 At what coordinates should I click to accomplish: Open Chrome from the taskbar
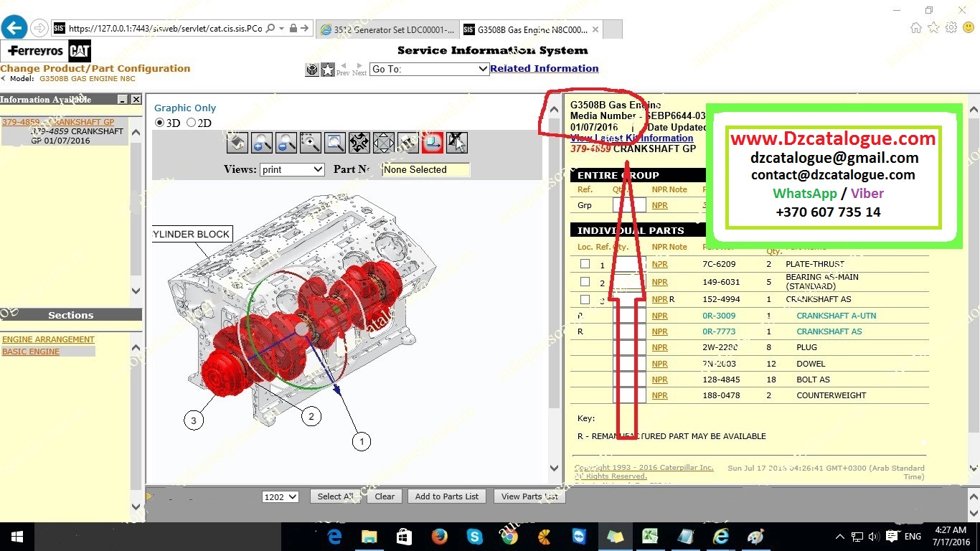509,537
